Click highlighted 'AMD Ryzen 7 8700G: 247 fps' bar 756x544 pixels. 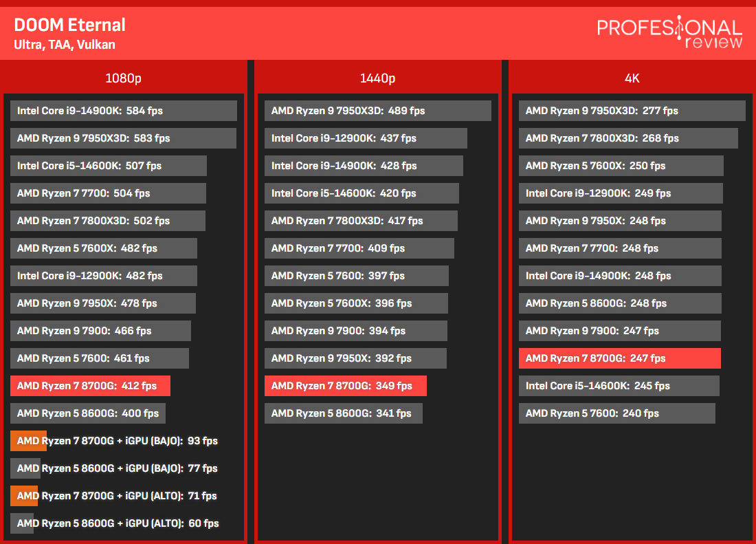point(619,358)
